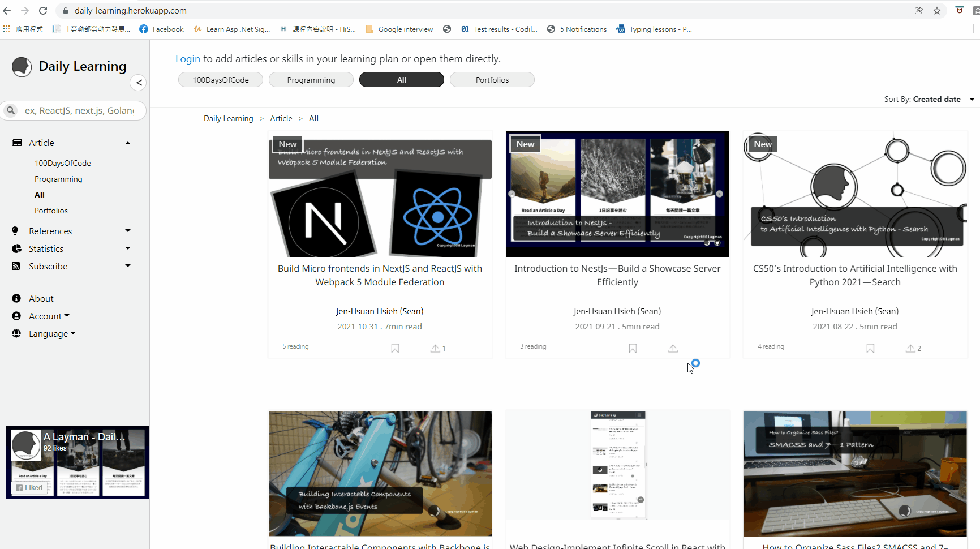Image resolution: width=980 pixels, height=549 pixels.
Task: Click the About info icon
Action: coord(16,298)
